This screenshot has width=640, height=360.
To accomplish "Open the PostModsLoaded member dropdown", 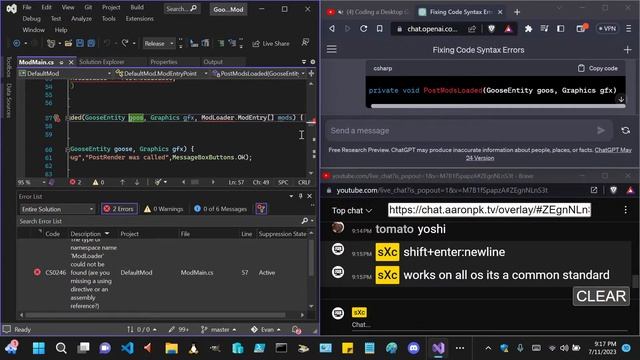I will coord(258,73).
